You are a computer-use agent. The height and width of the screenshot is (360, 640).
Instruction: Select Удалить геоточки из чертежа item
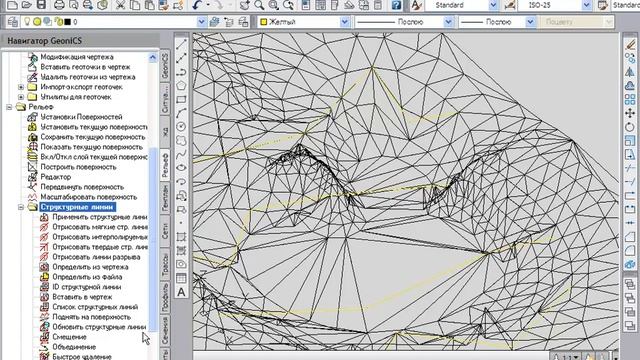coord(88,77)
